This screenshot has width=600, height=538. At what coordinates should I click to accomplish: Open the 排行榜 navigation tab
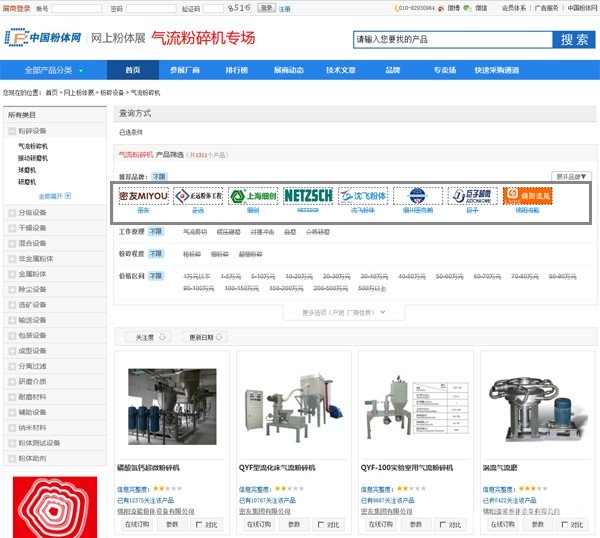tap(236, 71)
